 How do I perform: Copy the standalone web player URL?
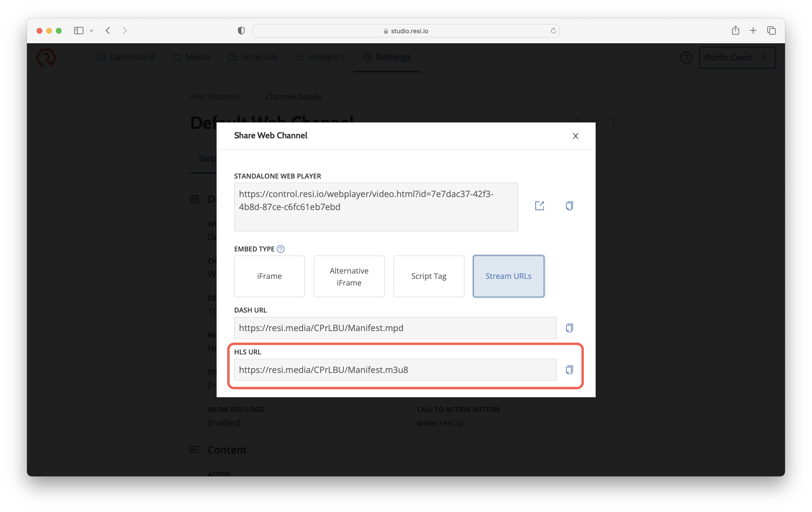click(x=569, y=206)
